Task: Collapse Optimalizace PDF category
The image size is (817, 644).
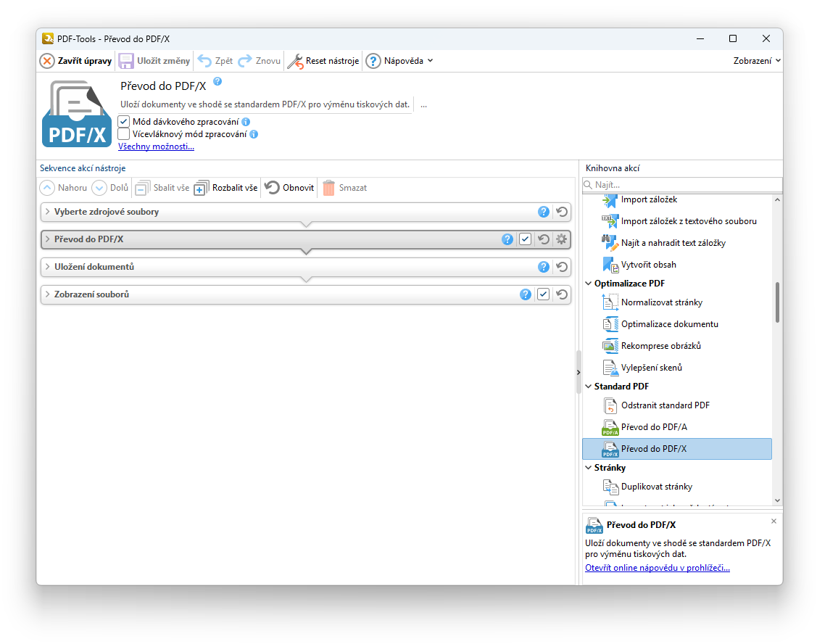Action: coord(588,284)
